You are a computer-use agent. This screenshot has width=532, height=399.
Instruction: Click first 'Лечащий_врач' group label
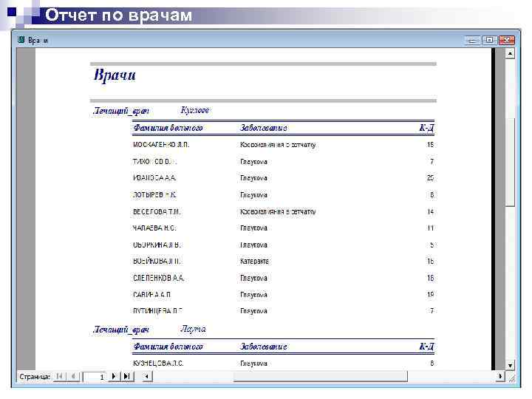[120, 111]
